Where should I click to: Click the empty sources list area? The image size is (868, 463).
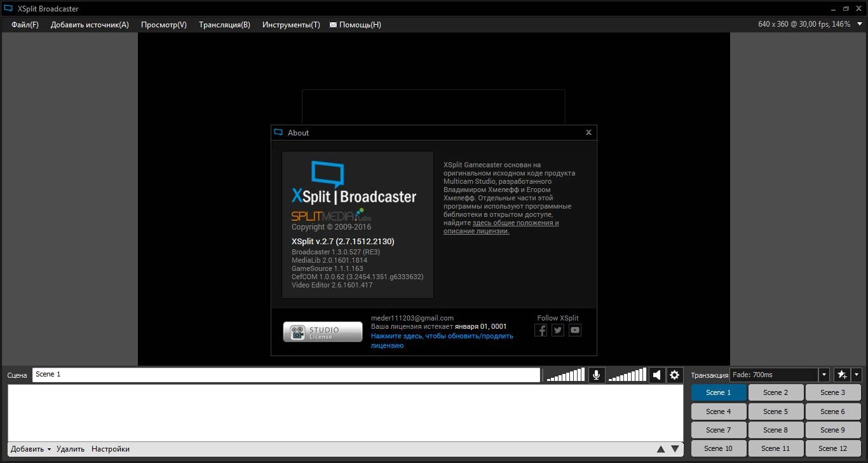346,413
